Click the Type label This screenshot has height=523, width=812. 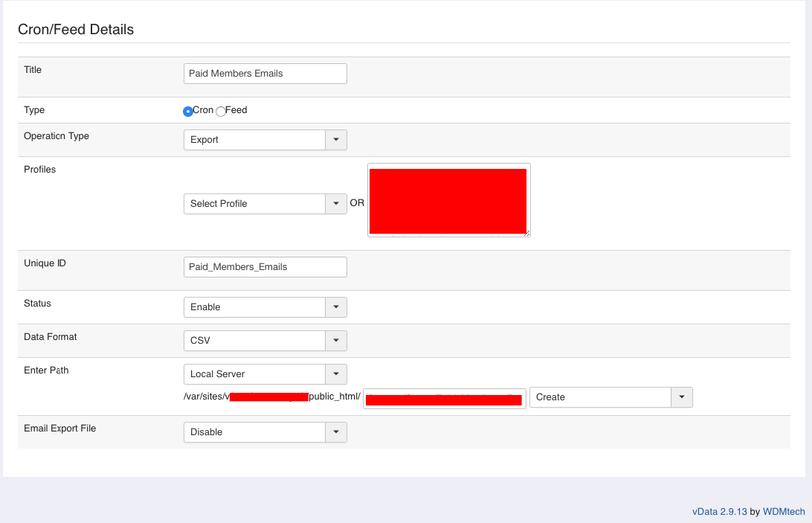pos(34,110)
